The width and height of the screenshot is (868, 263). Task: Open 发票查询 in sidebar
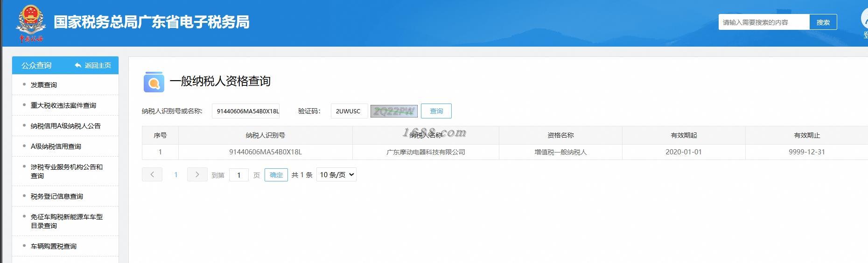[x=44, y=85]
